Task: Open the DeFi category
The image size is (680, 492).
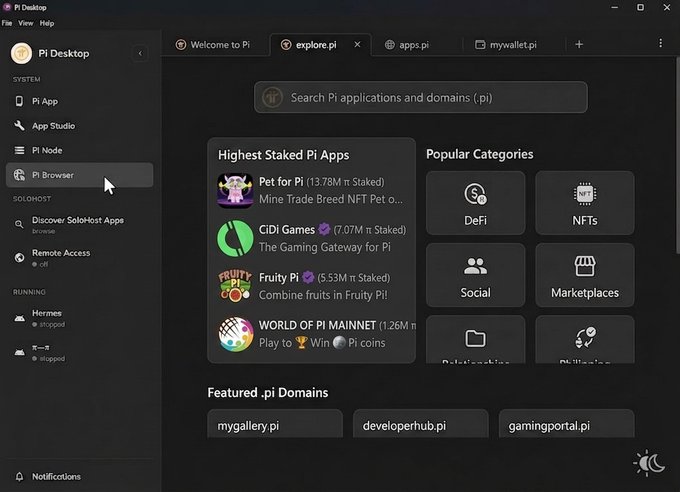Action: click(x=476, y=203)
